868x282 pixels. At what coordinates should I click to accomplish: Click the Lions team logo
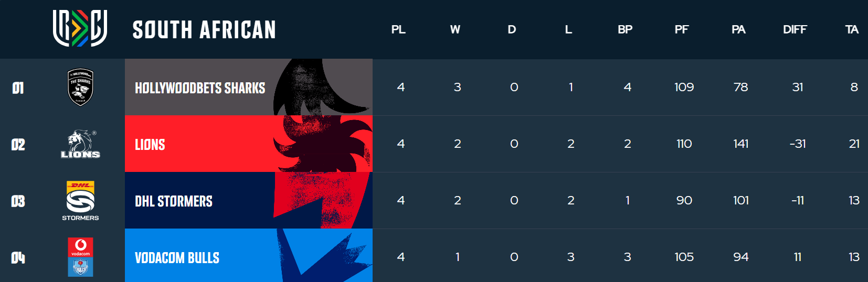pyautogui.click(x=80, y=144)
